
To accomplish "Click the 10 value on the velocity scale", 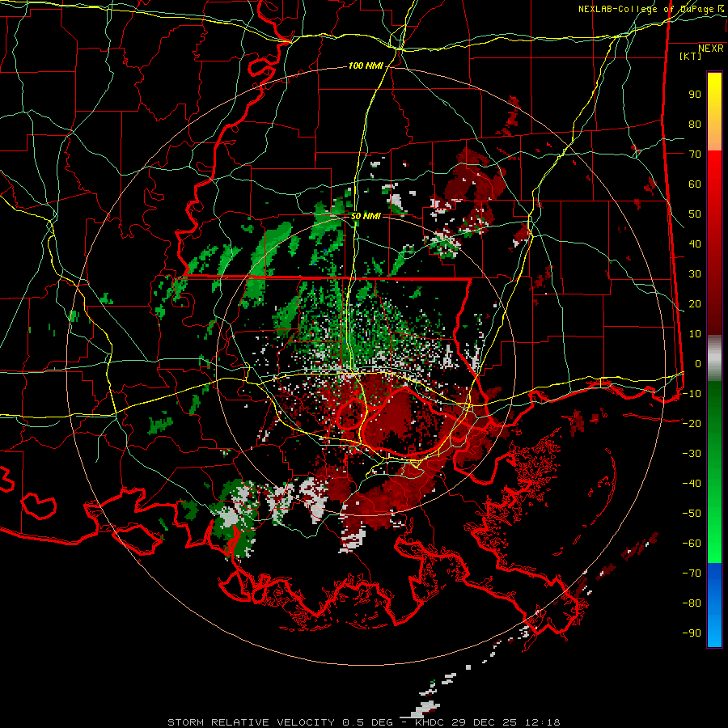I will 695,334.
